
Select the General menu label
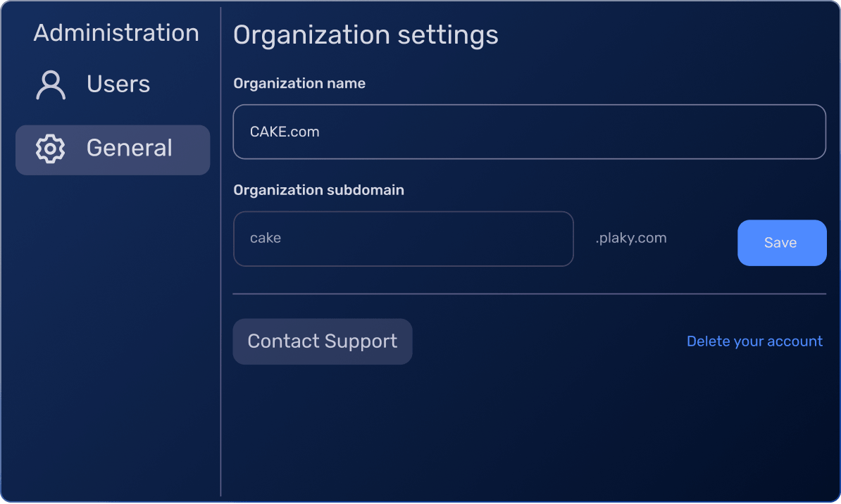tap(130, 148)
